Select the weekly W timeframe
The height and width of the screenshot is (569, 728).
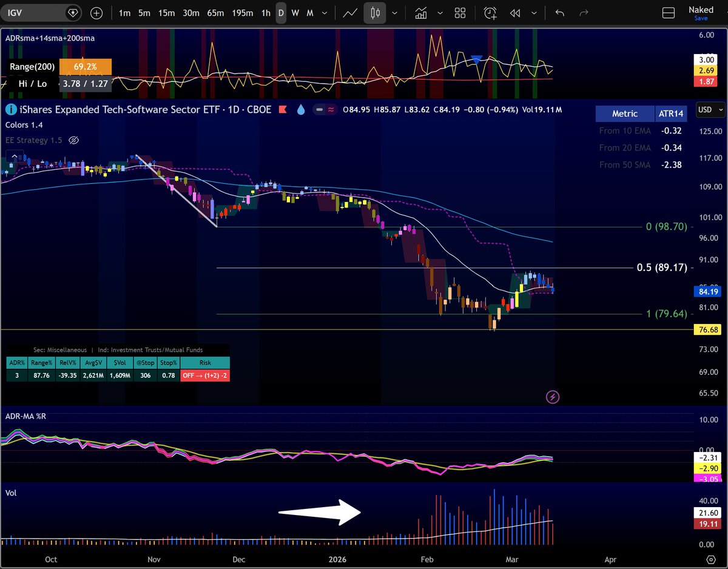(x=295, y=13)
